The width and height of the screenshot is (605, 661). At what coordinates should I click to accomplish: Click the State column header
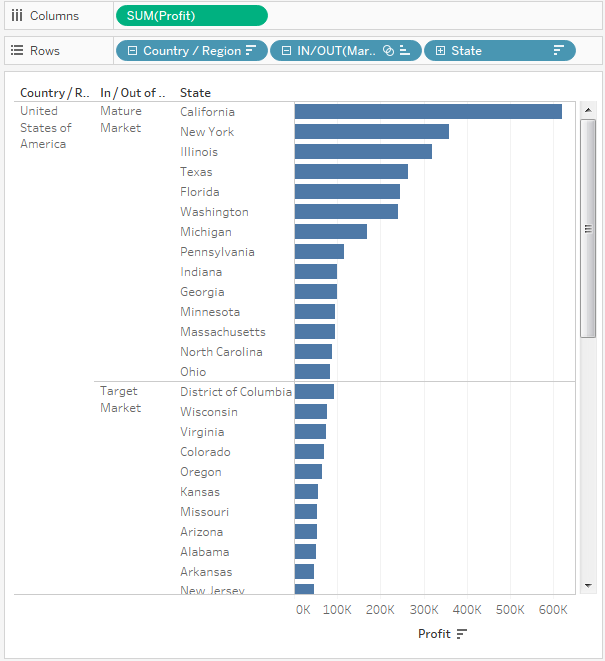click(x=195, y=93)
